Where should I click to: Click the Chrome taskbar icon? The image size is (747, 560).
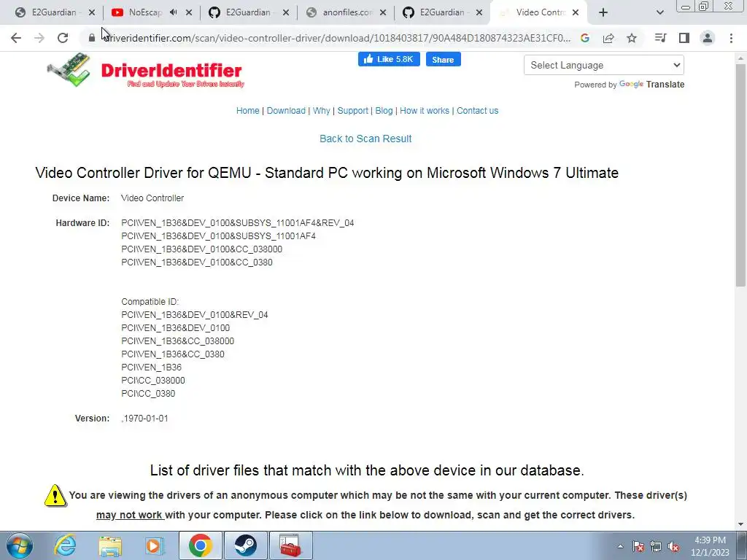[x=200, y=545]
